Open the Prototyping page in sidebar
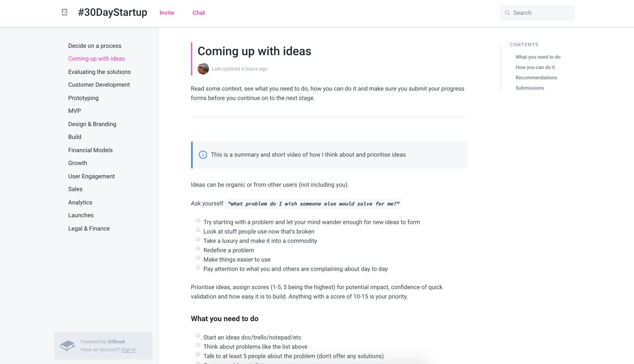The image size is (634, 364). pyautogui.click(x=83, y=98)
